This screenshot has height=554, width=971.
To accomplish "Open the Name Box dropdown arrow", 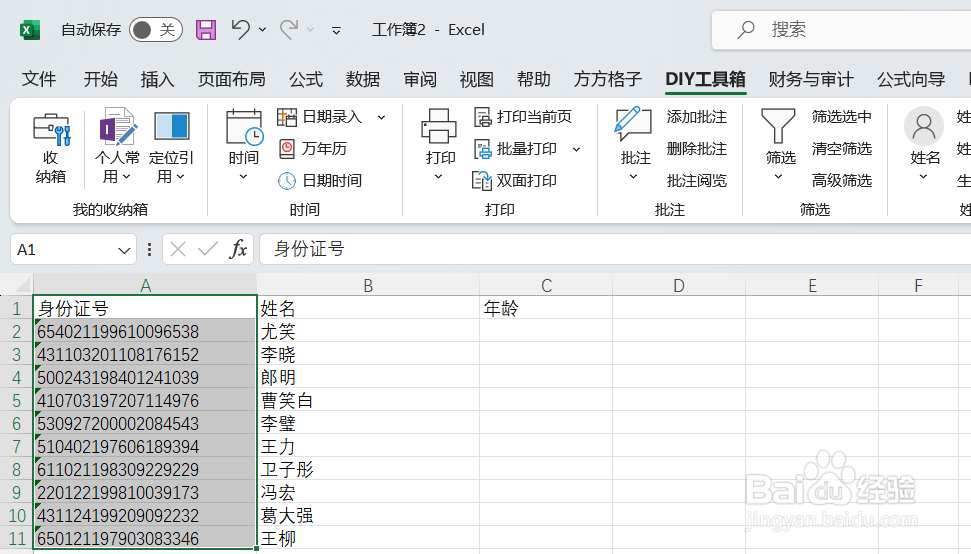I will coord(124,251).
